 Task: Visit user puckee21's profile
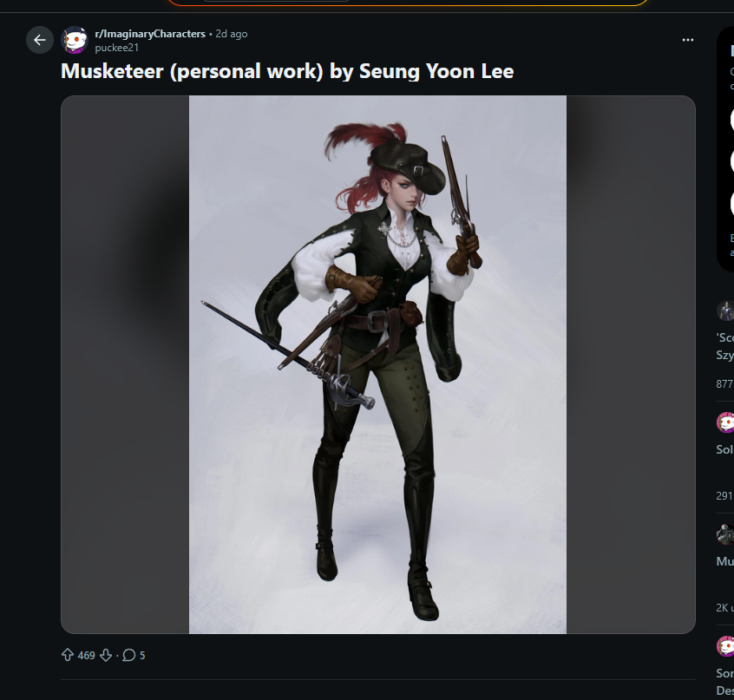tap(116, 48)
